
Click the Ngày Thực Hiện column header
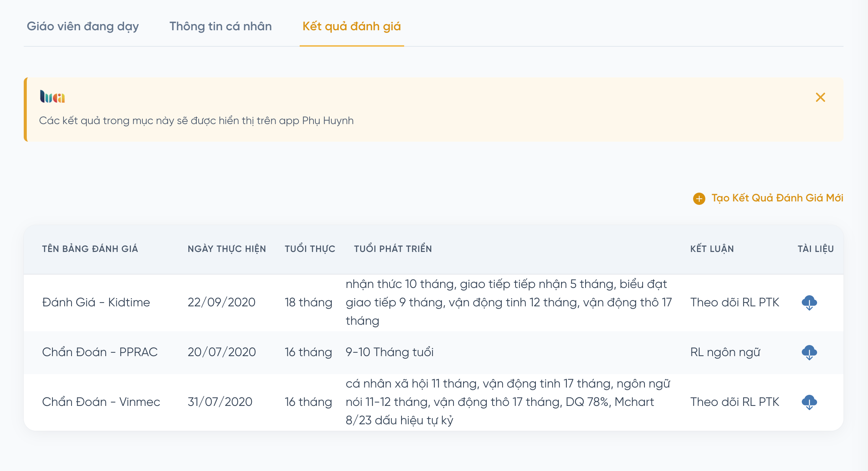pos(227,249)
